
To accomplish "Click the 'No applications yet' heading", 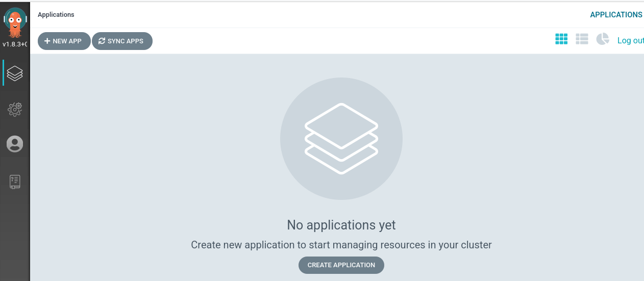I will (341, 225).
